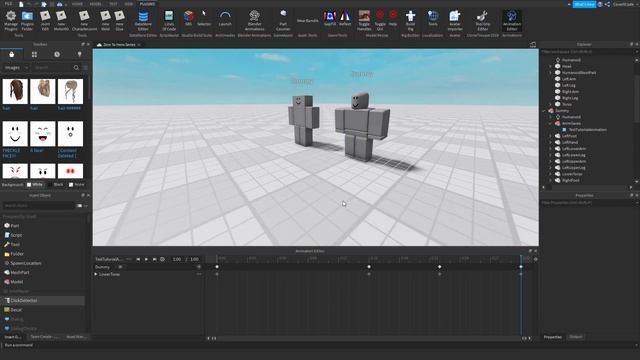Click Toggle Handles in Model Resize
Viewport: 640px width, 360px height.
(x=364, y=20)
